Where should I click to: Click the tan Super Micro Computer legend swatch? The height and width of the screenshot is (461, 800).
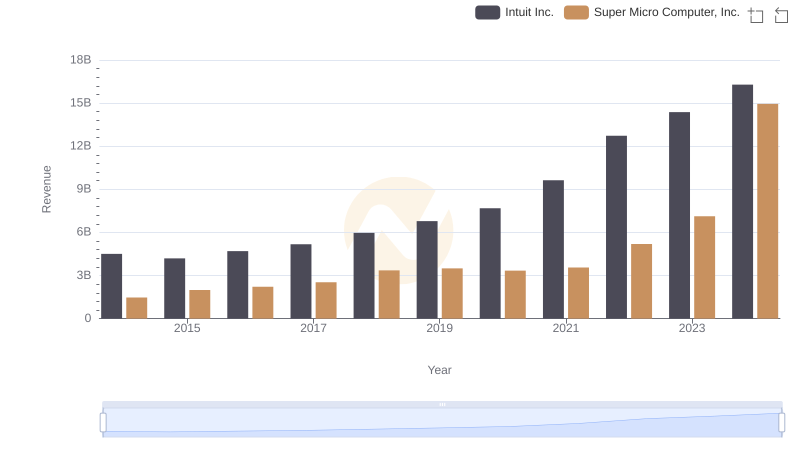[x=577, y=12]
